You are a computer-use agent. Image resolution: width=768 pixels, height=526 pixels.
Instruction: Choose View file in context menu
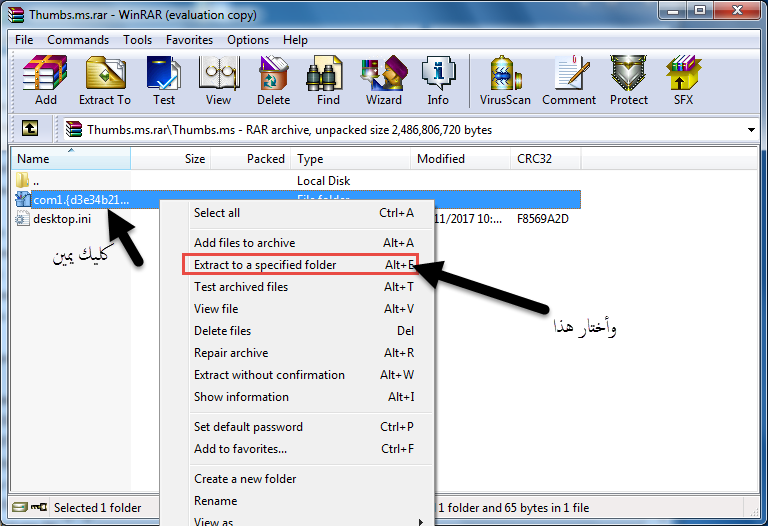click(x=304, y=309)
